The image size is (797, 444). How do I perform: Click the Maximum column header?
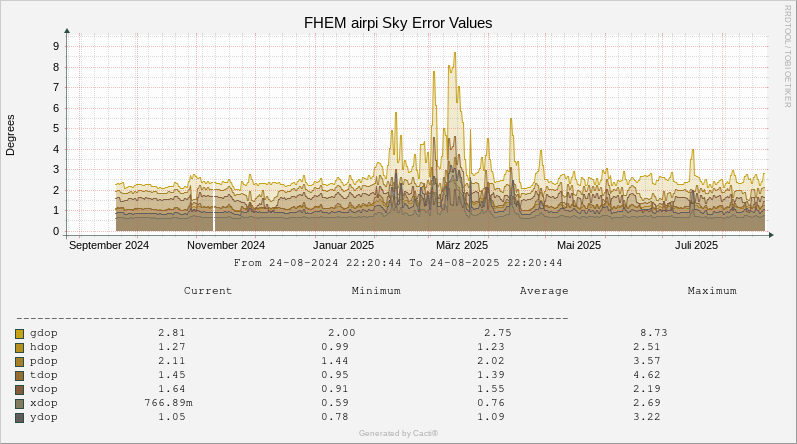[712, 291]
